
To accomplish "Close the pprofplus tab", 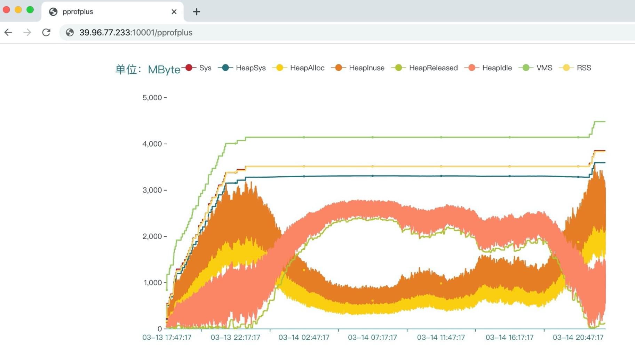I will click(x=174, y=12).
